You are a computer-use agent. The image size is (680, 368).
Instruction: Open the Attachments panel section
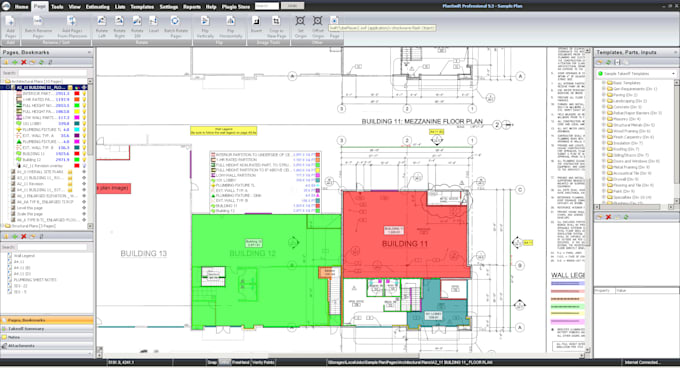click(x=47, y=346)
